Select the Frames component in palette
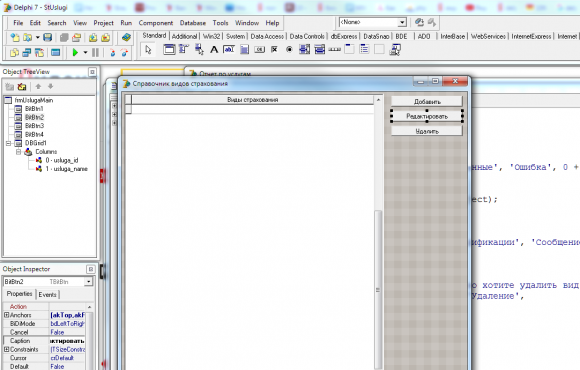 169,49
